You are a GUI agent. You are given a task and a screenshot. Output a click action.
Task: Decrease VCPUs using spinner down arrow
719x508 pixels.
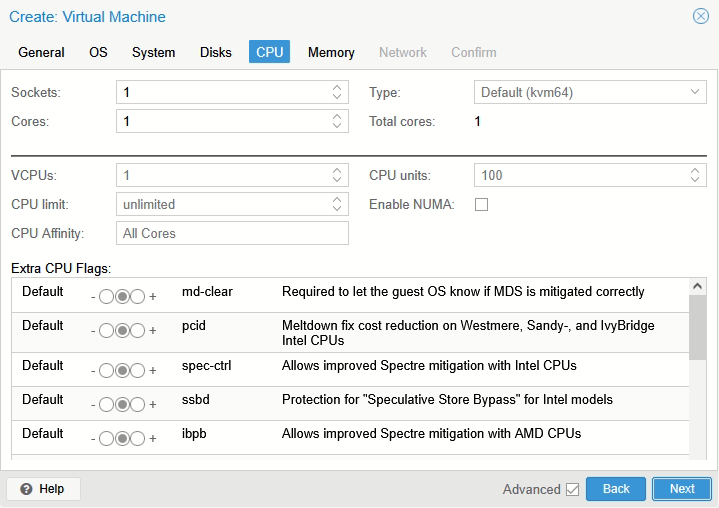click(x=337, y=180)
